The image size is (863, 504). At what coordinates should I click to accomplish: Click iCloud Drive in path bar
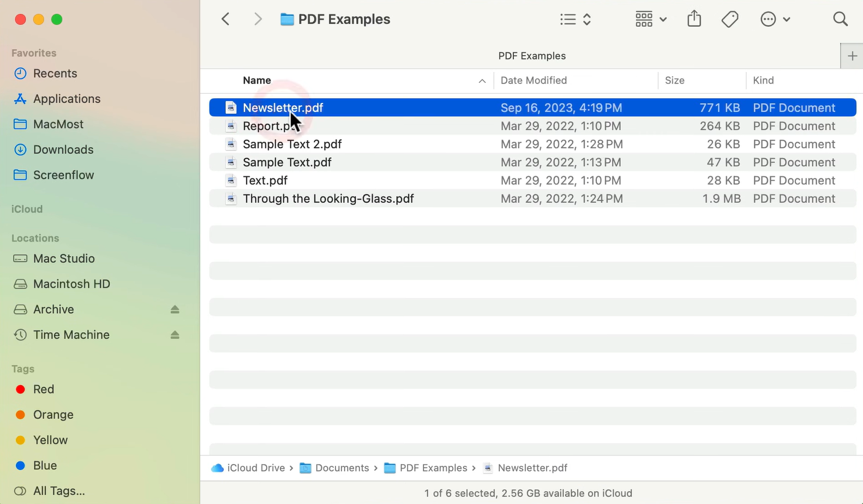click(248, 468)
